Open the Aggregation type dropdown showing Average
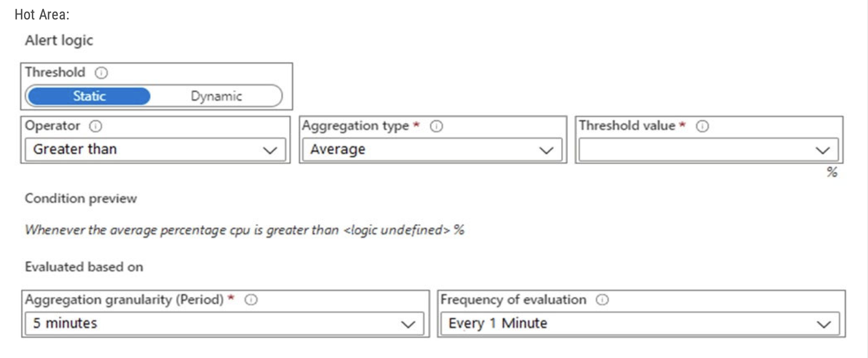Image resolution: width=868 pixels, height=358 pixels. tap(432, 150)
